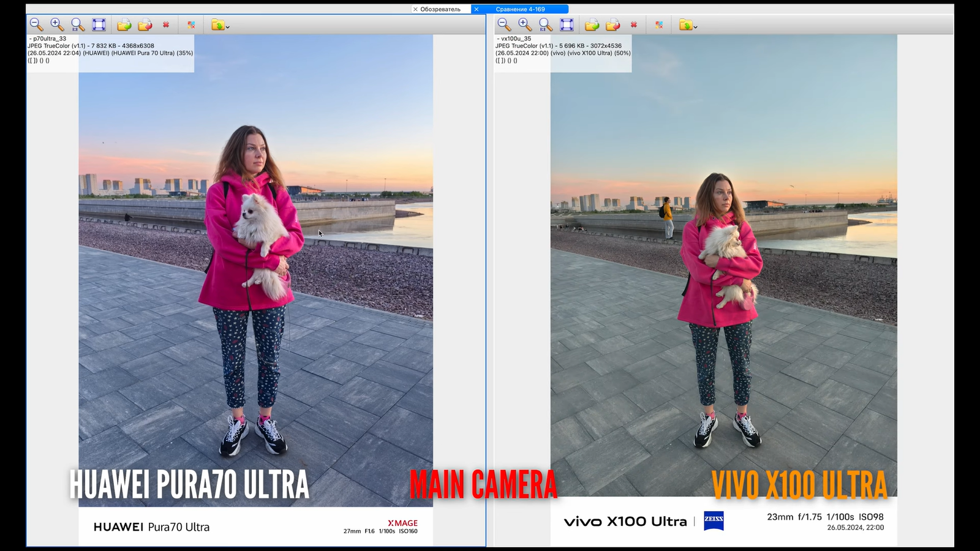The image size is (980, 551).
Task: Click red-arrow folder icon in right toolbar
Action: [x=613, y=24]
